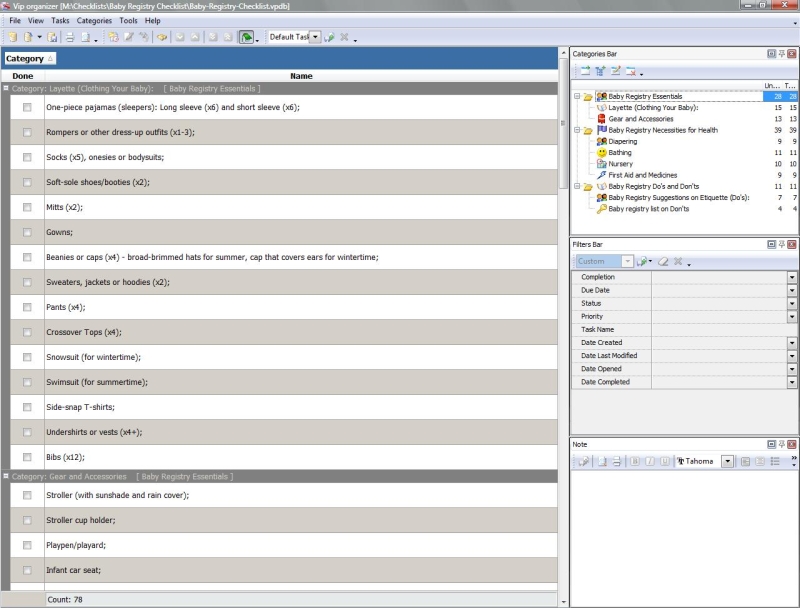Click the green task tree view icon
This screenshot has width=800, height=608.
[x=246, y=37]
